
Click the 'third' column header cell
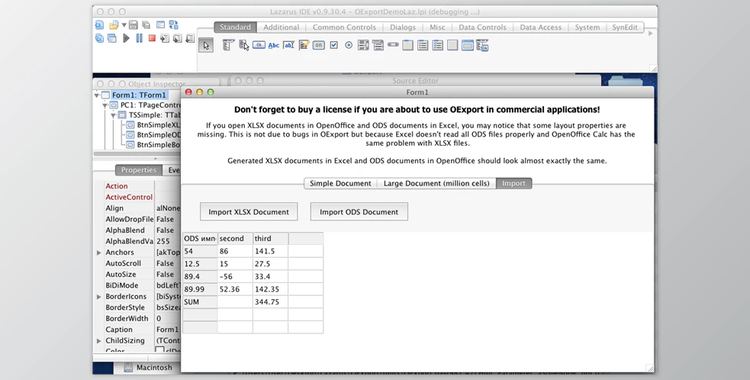(270, 238)
